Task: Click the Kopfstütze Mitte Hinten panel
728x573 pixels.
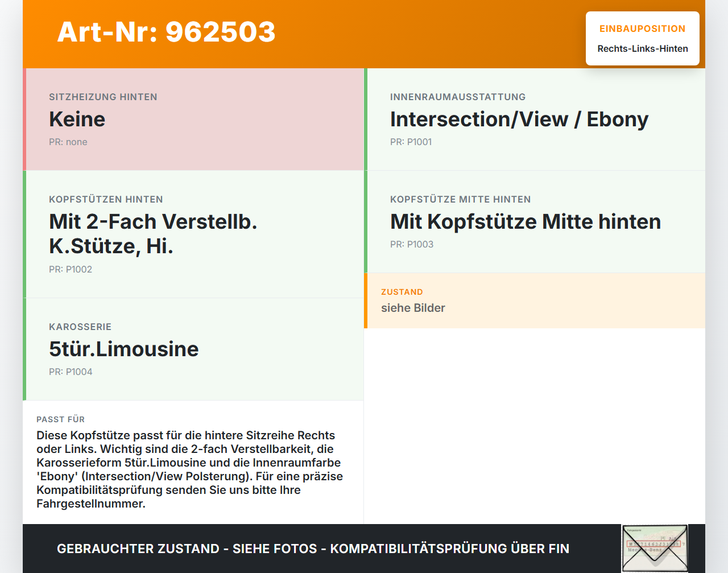Action: click(535, 221)
